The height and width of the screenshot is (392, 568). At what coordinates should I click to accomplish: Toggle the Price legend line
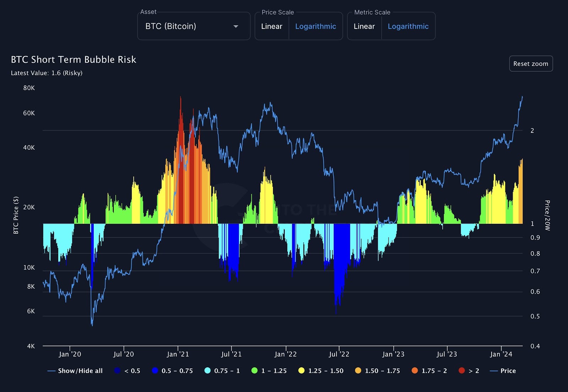pos(503,371)
